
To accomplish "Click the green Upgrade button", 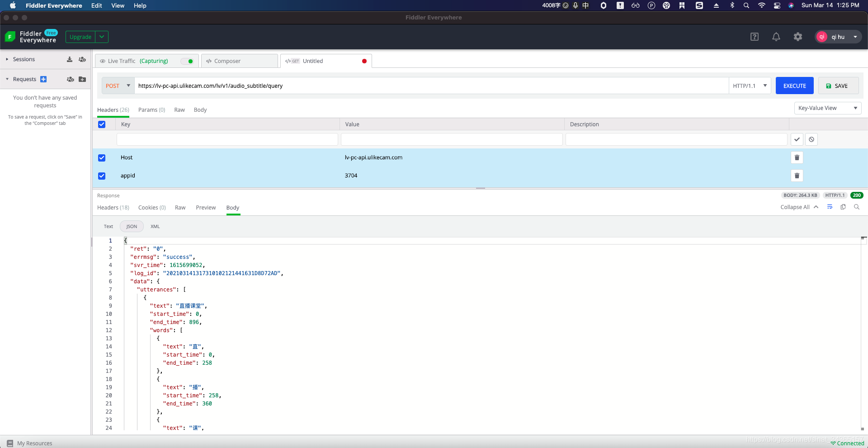I will tap(80, 37).
